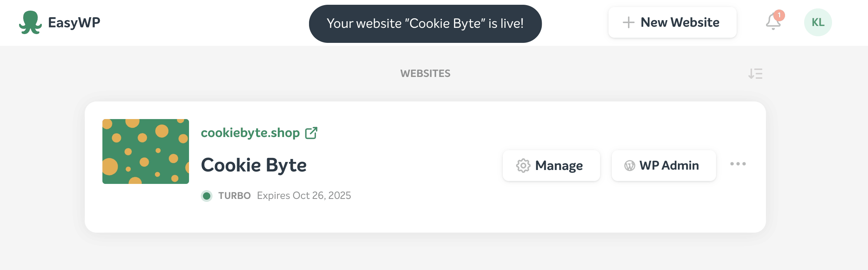The height and width of the screenshot is (270, 868).
Task: Click the green site status indicator dot
Action: pyautogui.click(x=207, y=196)
